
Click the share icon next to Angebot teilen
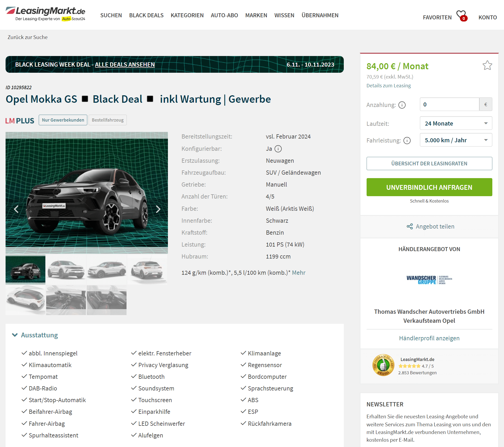click(x=410, y=226)
